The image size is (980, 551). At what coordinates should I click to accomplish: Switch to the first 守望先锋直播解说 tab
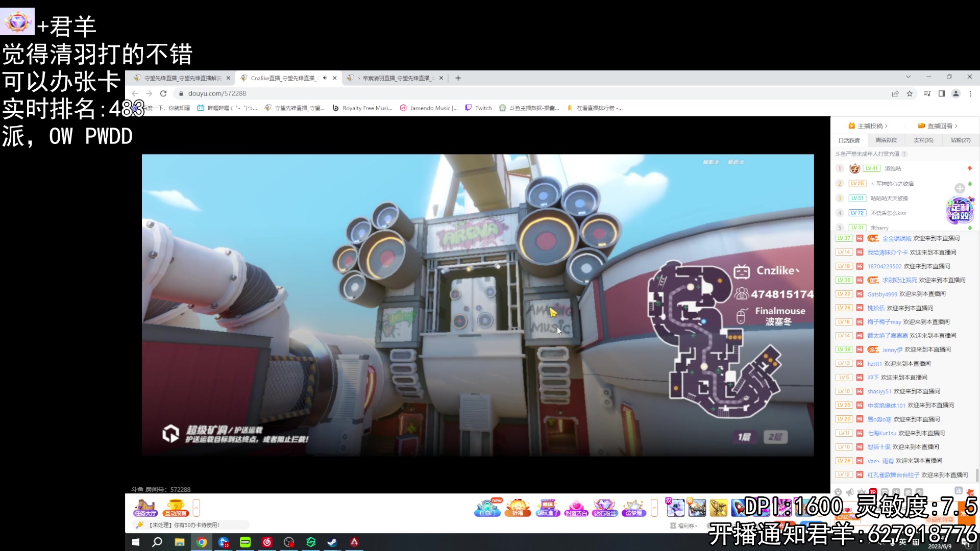(x=182, y=78)
